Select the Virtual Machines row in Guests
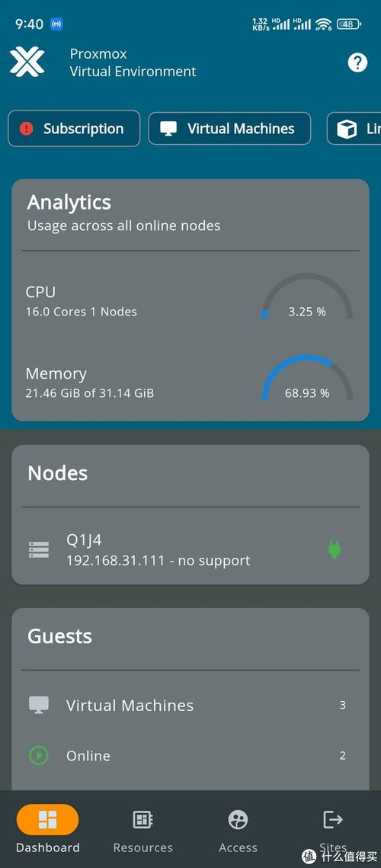 click(190, 705)
